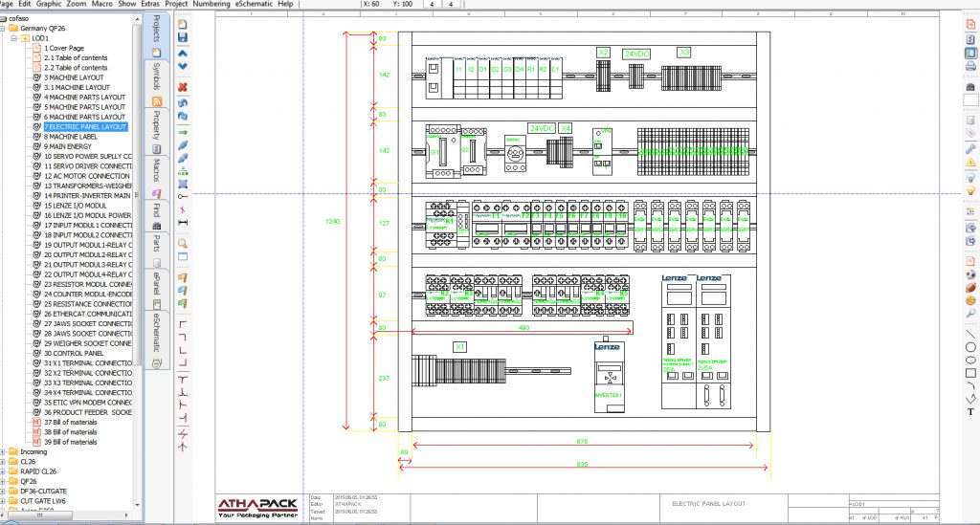Choose the line drawing tool
Screen dimensions: 980x525
(x=970, y=332)
